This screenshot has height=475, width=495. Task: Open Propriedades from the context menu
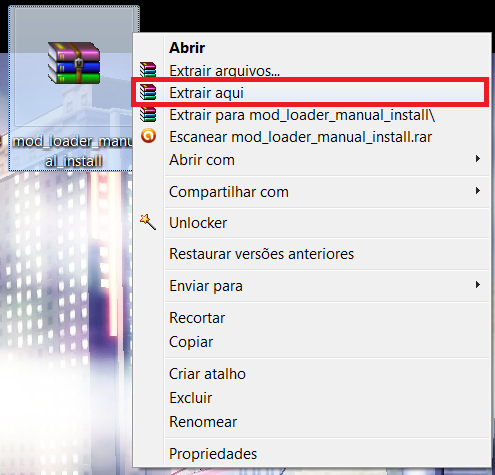[311, 454]
